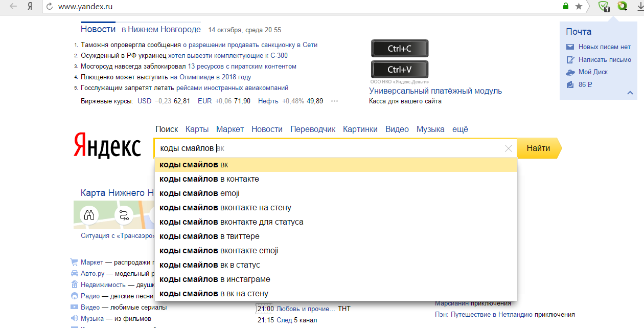Open the 'Любовь и прочие…' TV listing
This screenshot has height=328, width=644.
pyautogui.click(x=306, y=309)
